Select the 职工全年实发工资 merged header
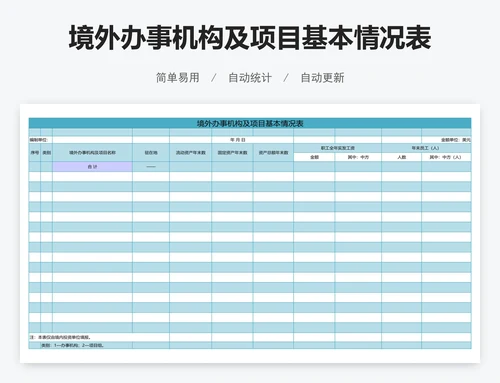 (338, 148)
